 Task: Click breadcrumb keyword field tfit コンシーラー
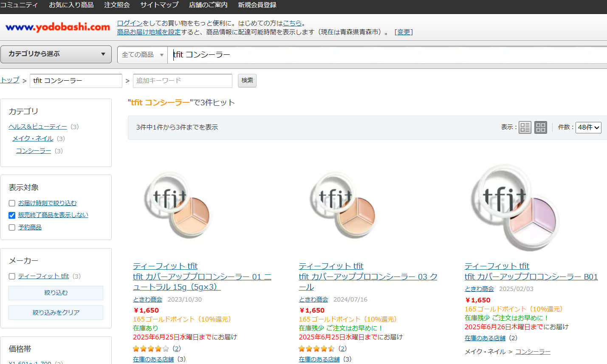point(76,81)
